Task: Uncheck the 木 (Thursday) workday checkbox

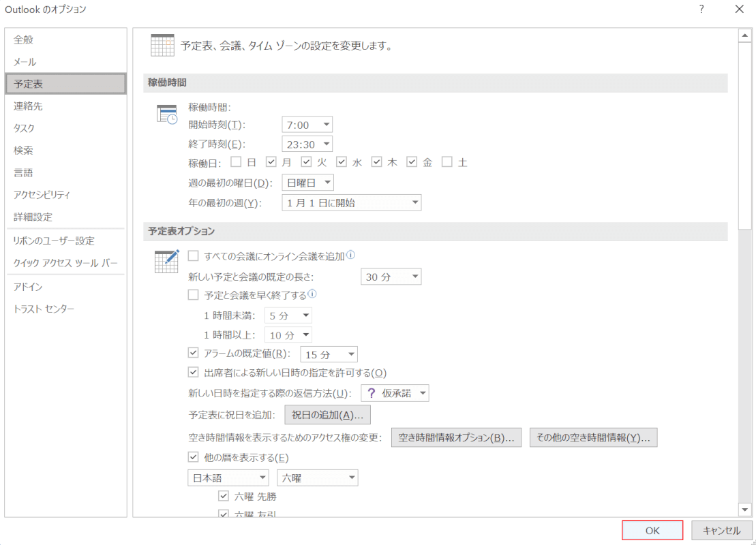Action: tap(376, 162)
